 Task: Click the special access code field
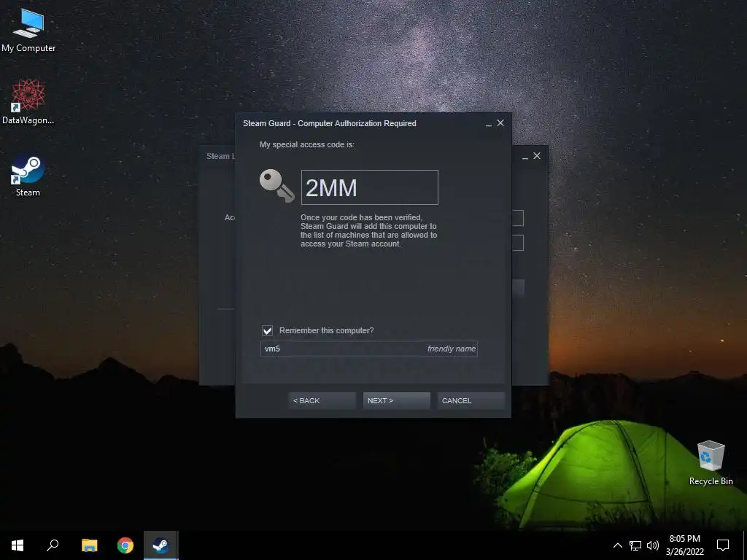[369, 187]
